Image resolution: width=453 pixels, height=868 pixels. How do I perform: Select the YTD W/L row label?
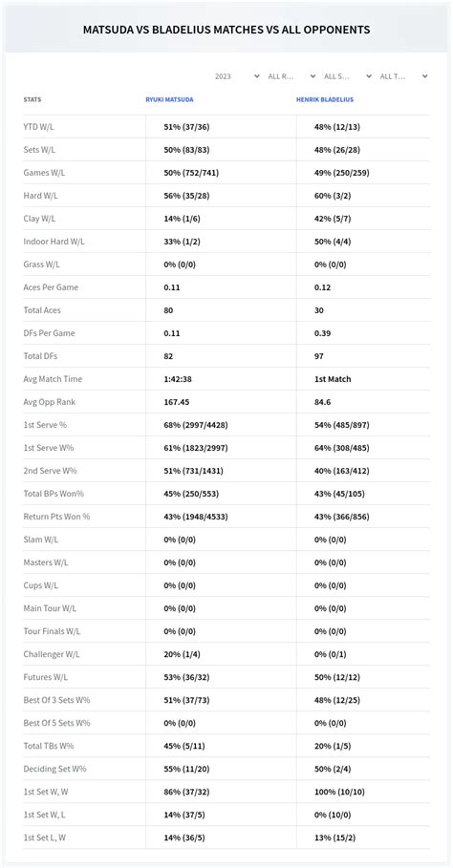[x=39, y=127]
